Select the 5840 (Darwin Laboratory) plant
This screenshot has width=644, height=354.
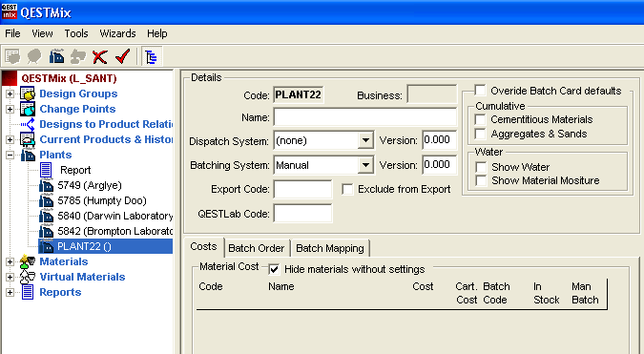115,216
